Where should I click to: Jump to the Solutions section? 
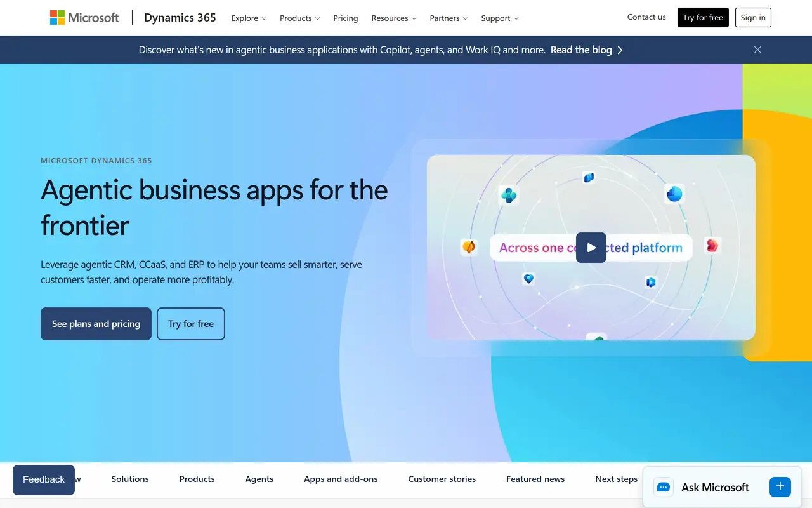pos(130,479)
